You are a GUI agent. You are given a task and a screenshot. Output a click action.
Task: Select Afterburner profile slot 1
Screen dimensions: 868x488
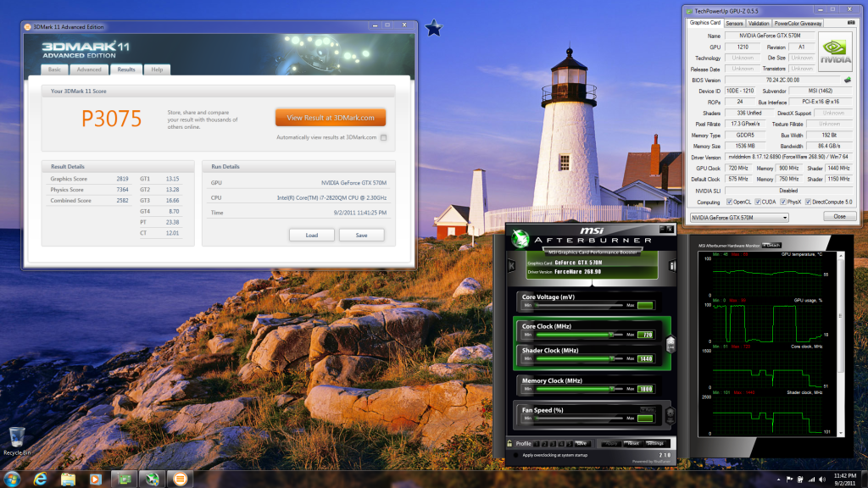pos(537,444)
